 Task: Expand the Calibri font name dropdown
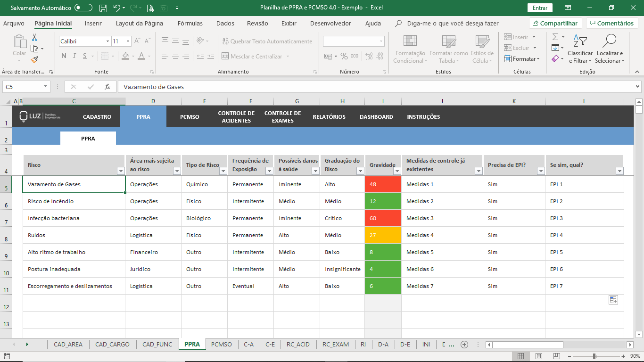pyautogui.click(x=107, y=41)
